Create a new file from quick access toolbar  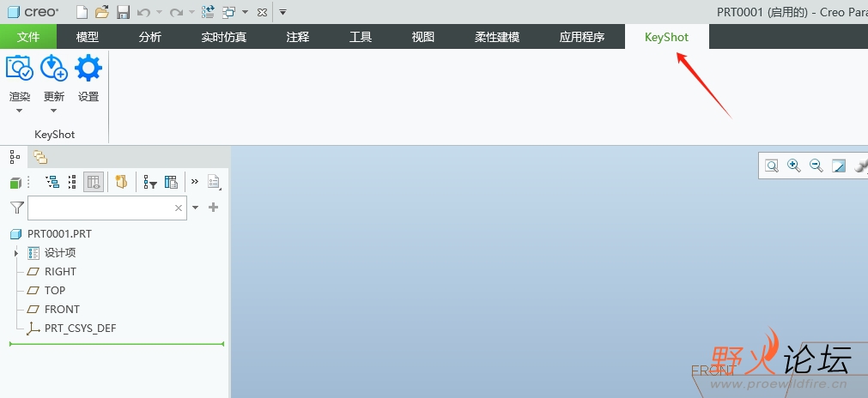[x=82, y=12]
